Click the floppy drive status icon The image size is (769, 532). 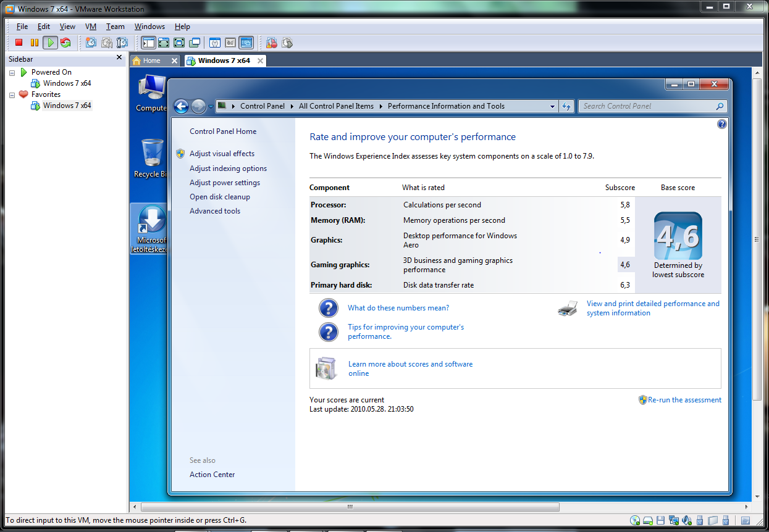[661, 520]
